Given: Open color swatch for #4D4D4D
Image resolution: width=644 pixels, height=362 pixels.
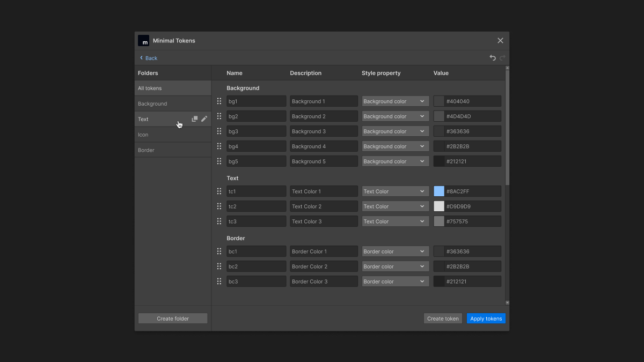Looking at the screenshot, I should point(439,116).
